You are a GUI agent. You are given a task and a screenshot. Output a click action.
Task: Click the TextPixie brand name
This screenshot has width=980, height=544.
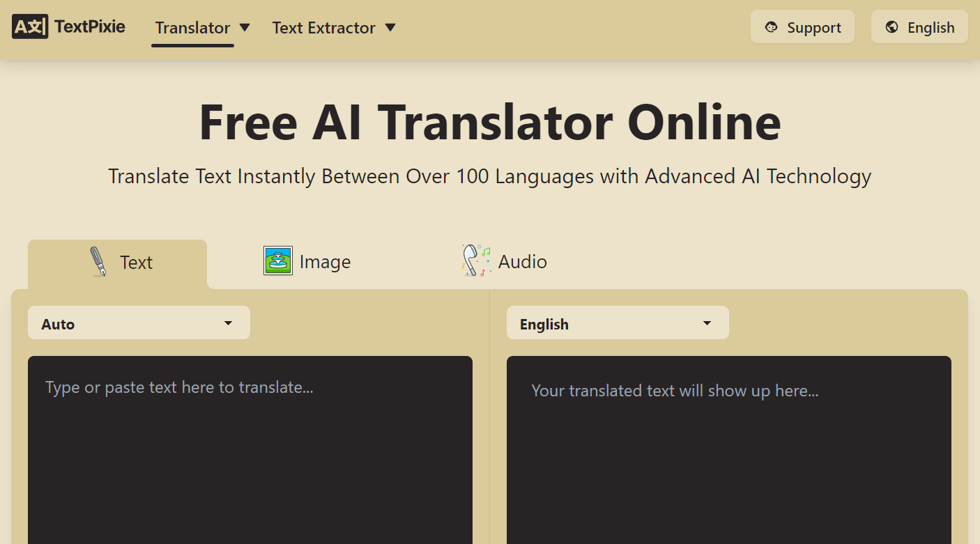pos(90,27)
